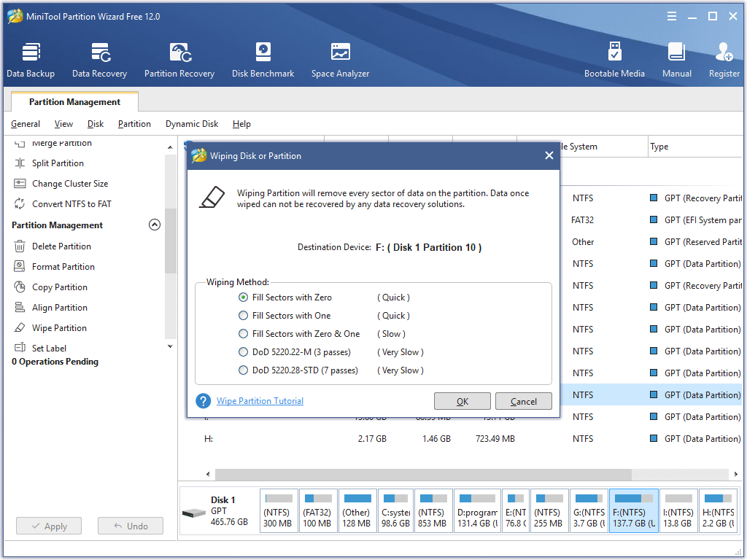Select H:(NTFS) 2.2 GB partition block
Screen dimensions: 747x560
coord(719,511)
